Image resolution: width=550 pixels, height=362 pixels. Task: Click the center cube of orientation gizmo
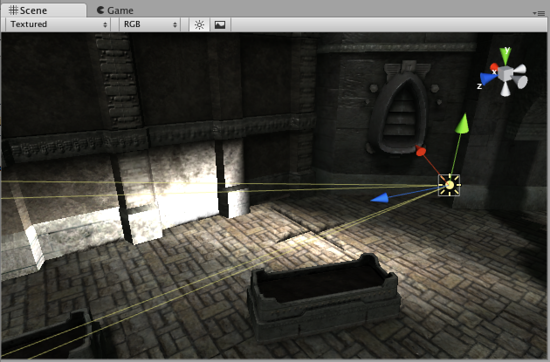click(505, 73)
